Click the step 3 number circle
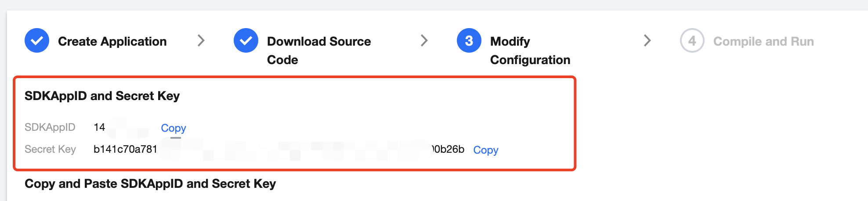This screenshot has height=201, width=868. tap(469, 40)
